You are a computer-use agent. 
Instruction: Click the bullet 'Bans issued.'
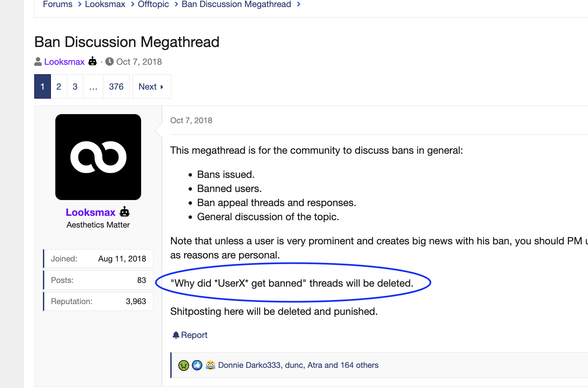pos(226,175)
